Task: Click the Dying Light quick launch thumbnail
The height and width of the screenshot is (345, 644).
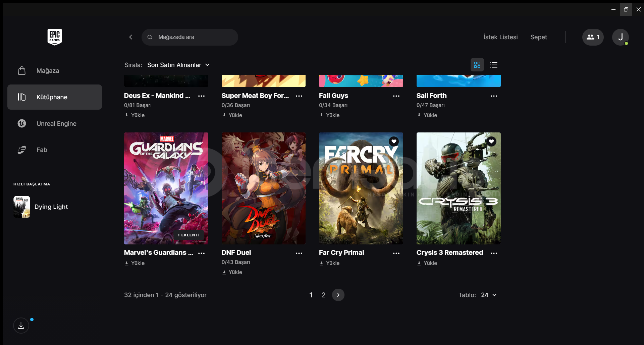Action: tap(22, 207)
